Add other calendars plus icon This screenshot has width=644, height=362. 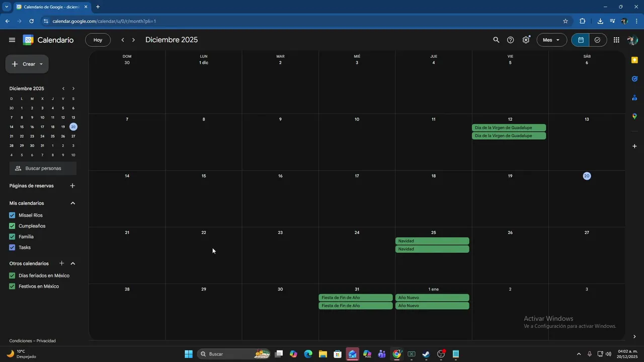pyautogui.click(x=61, y=263)
